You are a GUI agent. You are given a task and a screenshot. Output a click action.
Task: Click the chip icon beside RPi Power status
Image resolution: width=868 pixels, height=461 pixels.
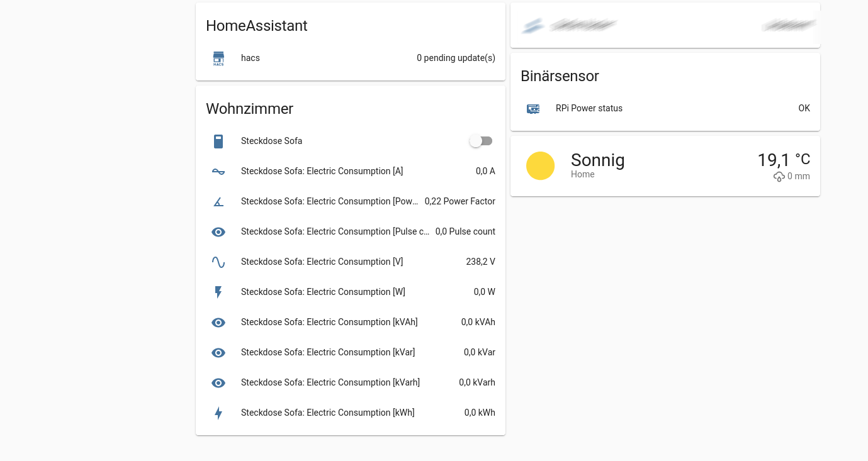click(533, 108)
